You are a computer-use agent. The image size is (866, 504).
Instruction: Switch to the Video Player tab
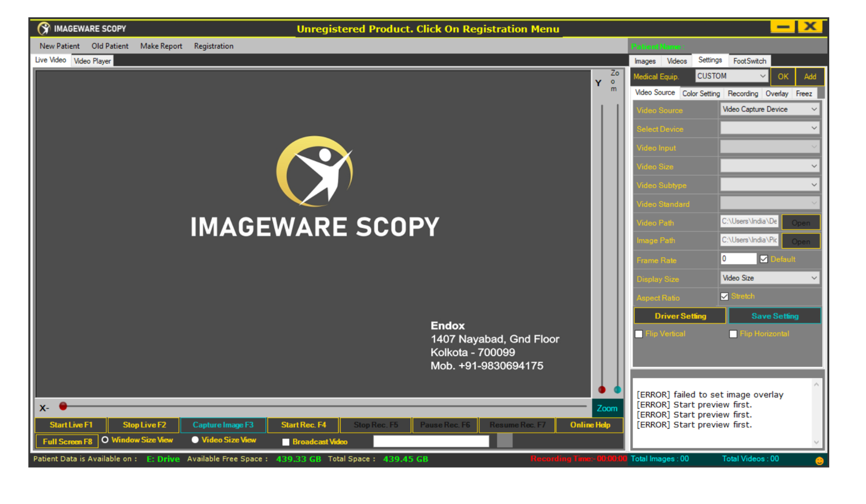(x=92, y=61)
